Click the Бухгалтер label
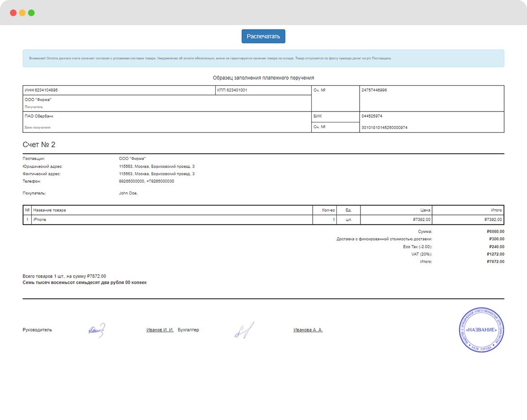 (x=188, y=330)
